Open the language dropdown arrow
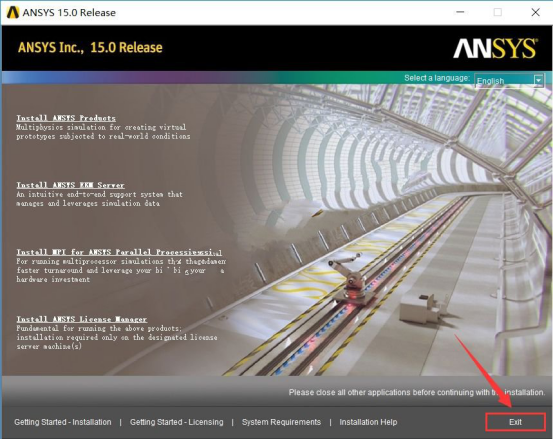Screen dimensions: 554x439 pos(538,81)
